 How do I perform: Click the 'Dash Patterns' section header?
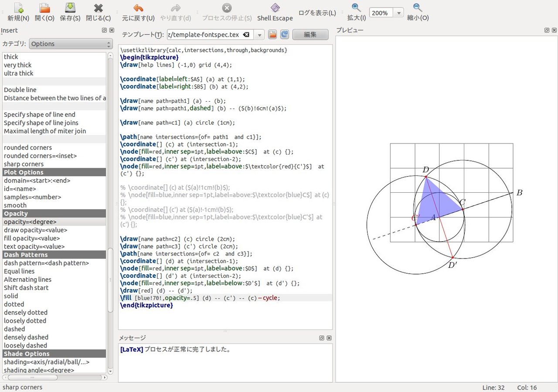[x=54, y=255]
